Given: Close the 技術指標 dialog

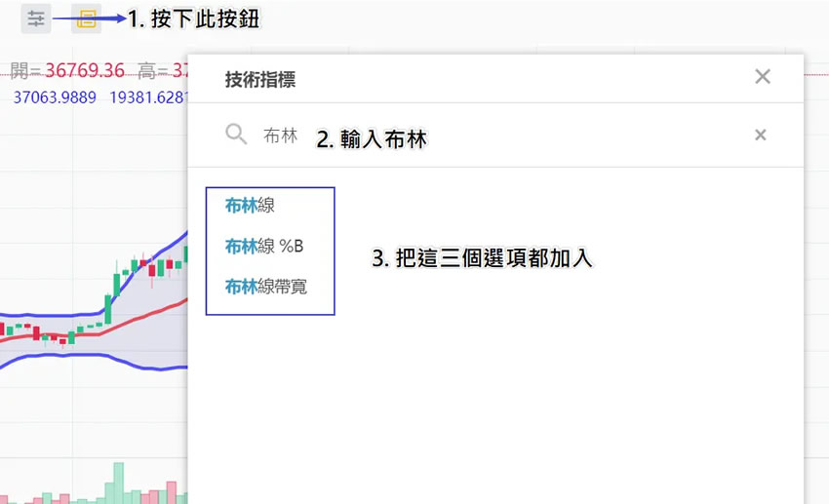Looking at the screenshot, I should click(x=763, y=77).
